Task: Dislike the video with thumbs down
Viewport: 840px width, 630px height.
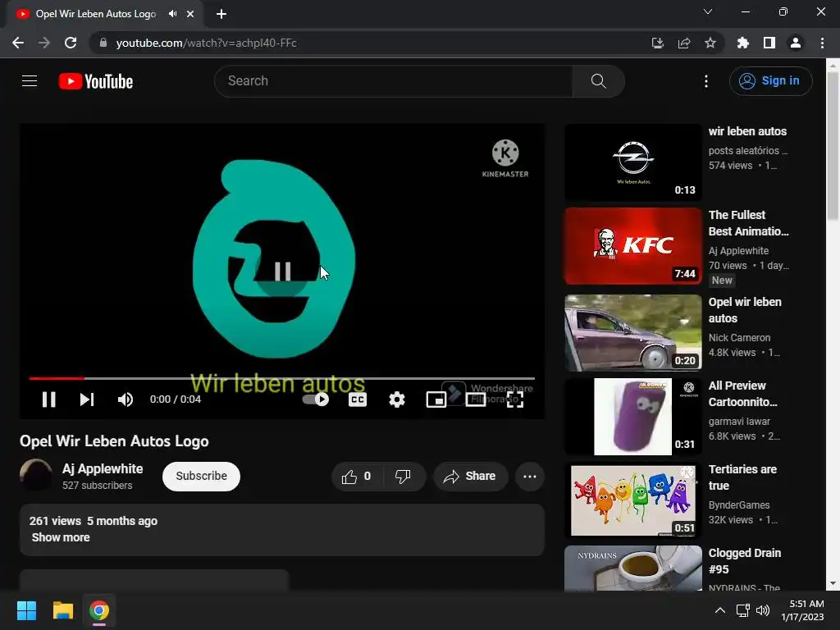Action: tap(403, 477)
